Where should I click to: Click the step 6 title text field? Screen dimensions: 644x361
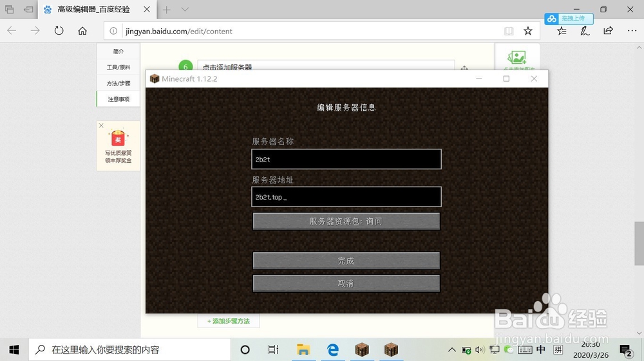(x=326, y=66)
